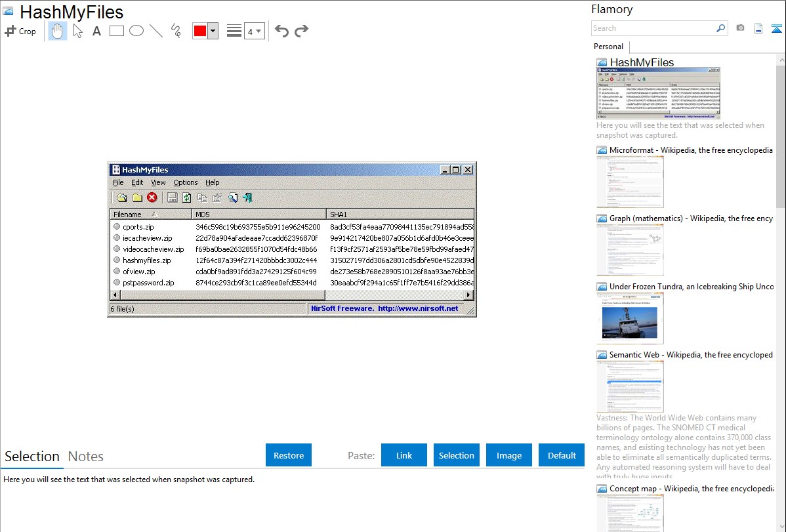The height and width of the screenshot is (532, 786).
Task: Select the hashmyfiles.zip row
Action: pyautogui.click(x=292, y=260)
